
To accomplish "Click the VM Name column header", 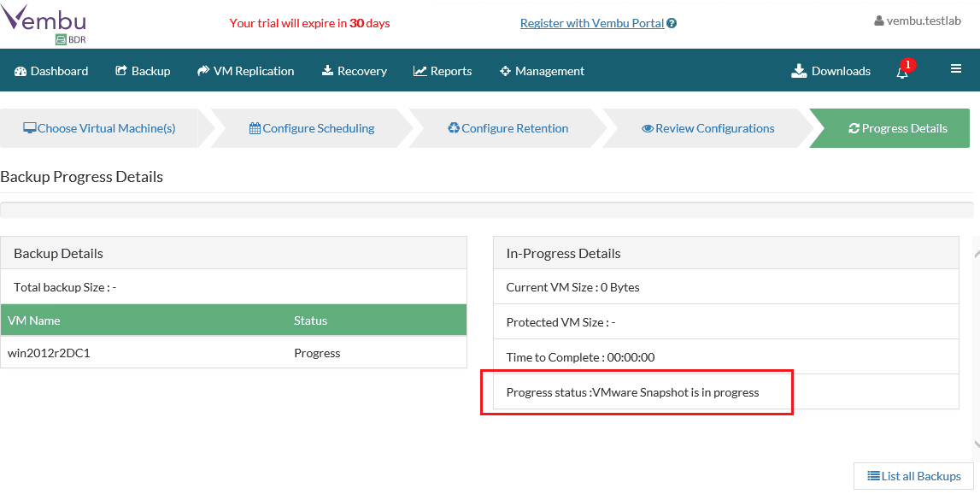I will pyautogui.click(x=34, y=321).
